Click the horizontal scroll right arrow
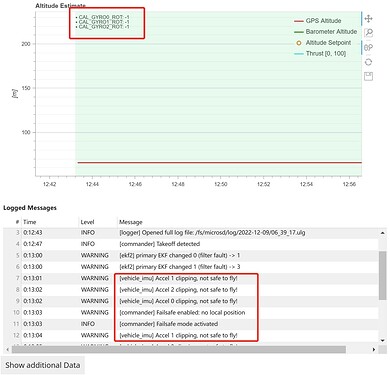The image size is (390, 375). coord(374,349)
